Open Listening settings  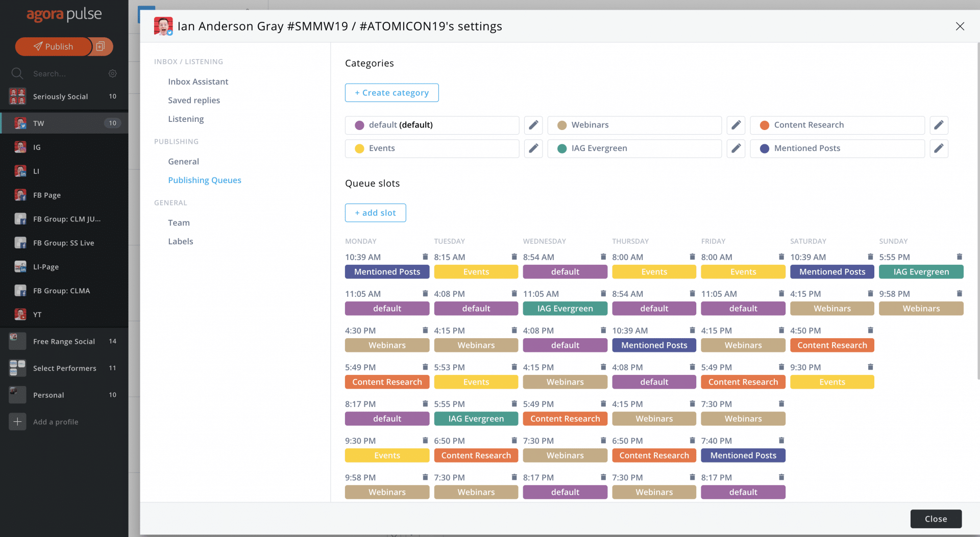[x=186, y=119]
